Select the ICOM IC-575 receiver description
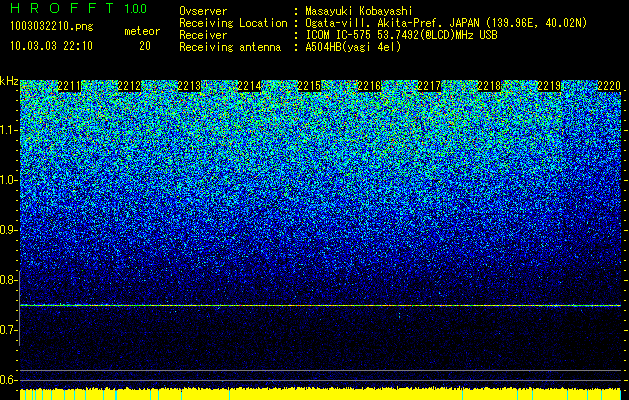 pos(401,35)
